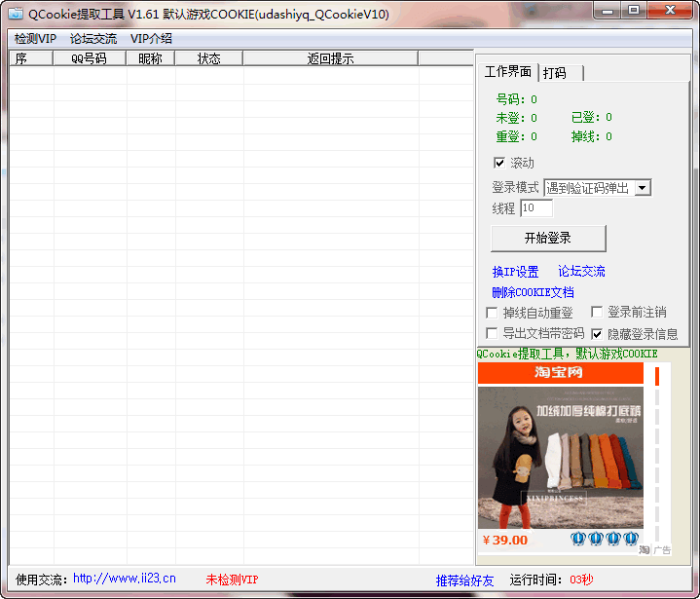Click the 号码: 0 counter text
This screenshot has height=599, width=700.
(517, 99)
